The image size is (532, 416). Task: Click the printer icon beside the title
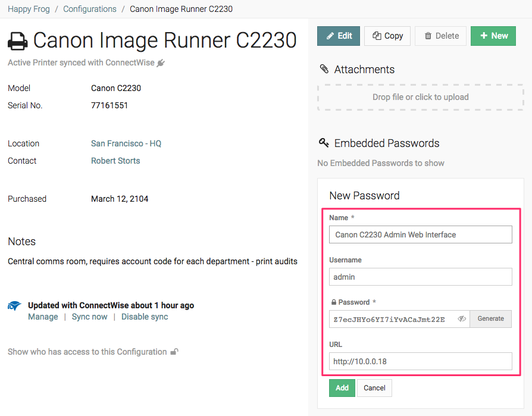[x=17, y=40]
